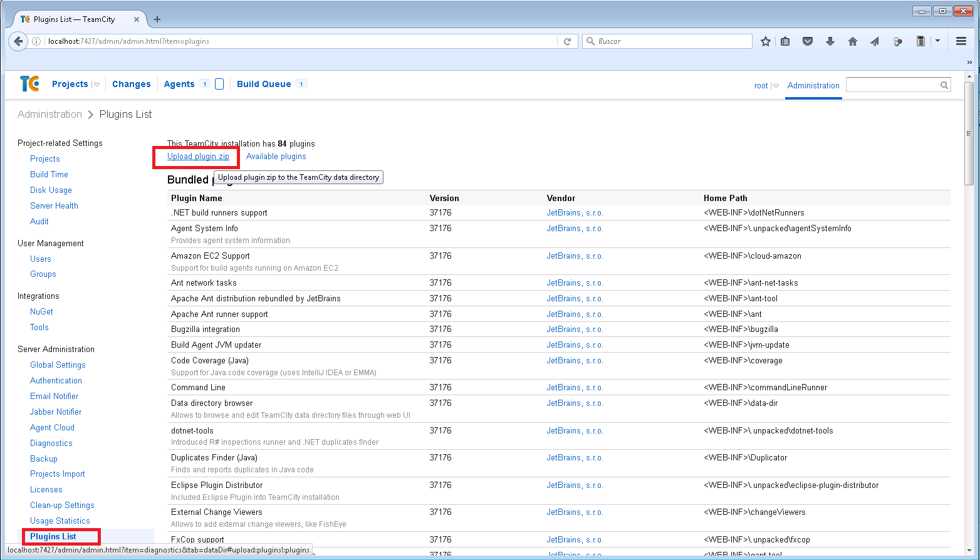Open the Administration tab
Viewport: 980px width, 560px height.
click(x=813, y=86)
